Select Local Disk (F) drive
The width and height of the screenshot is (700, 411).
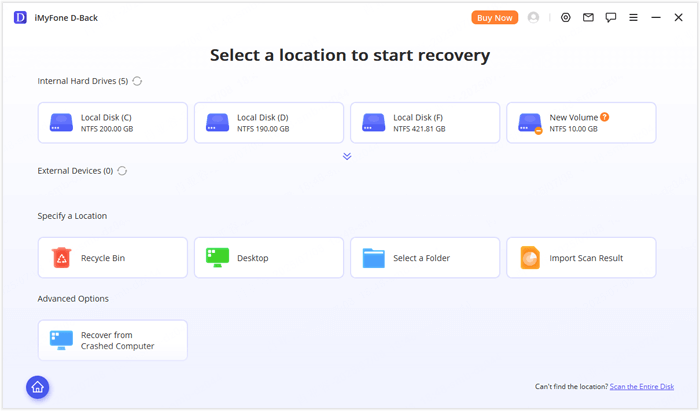coord(424,123)
